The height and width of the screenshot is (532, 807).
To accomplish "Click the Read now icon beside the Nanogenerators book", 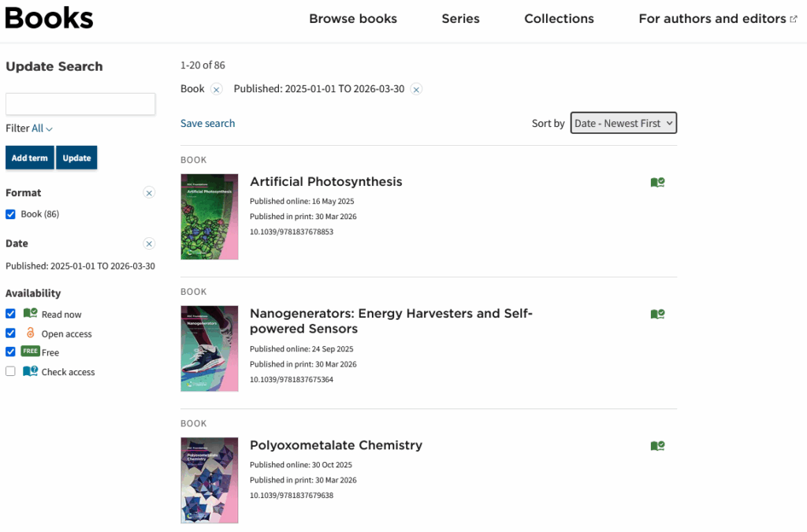I will click(657, 314).
